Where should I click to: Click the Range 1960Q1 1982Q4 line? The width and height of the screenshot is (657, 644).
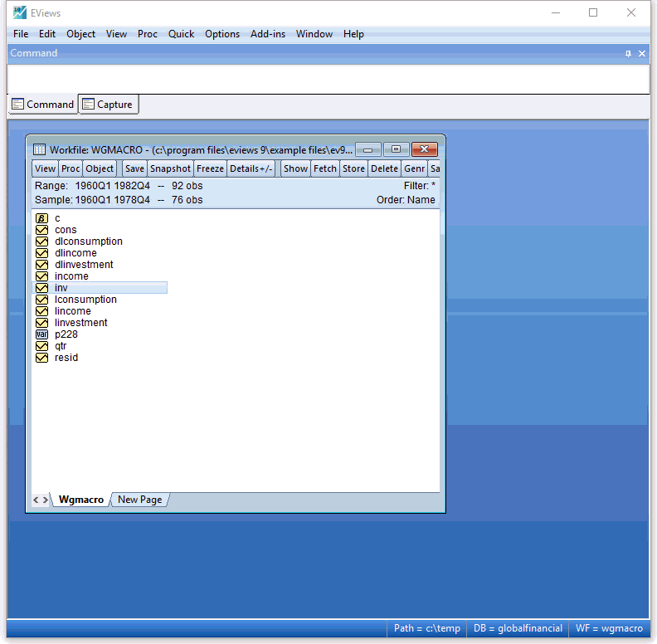(119, 186)
